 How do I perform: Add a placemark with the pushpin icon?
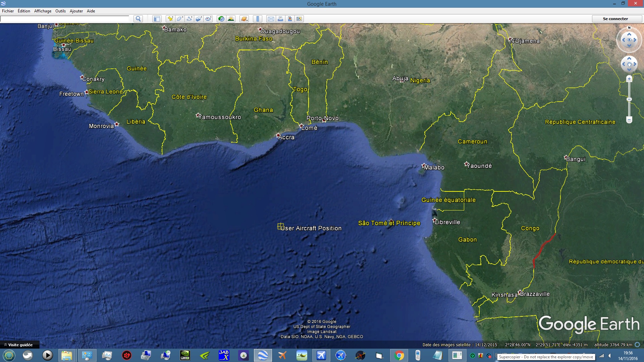pyautogui.click(x=170, y=19)
